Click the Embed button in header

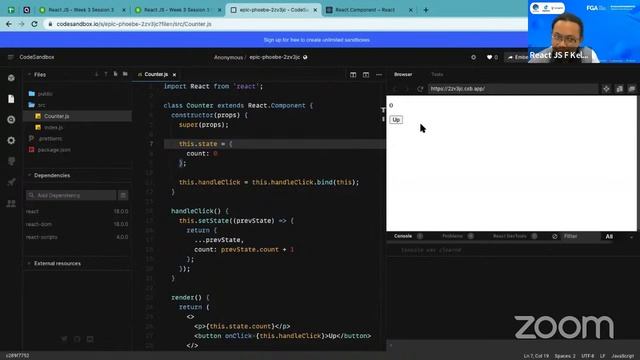(x=517, y=58)
